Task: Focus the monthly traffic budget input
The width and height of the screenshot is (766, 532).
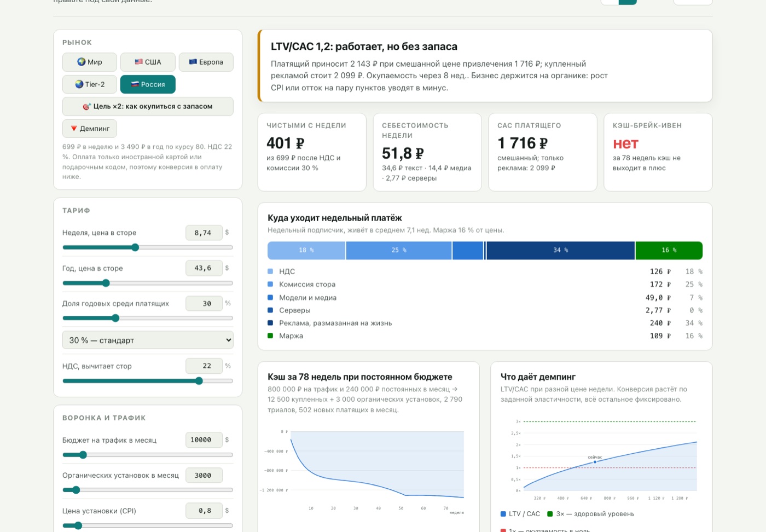Action: 204,440
